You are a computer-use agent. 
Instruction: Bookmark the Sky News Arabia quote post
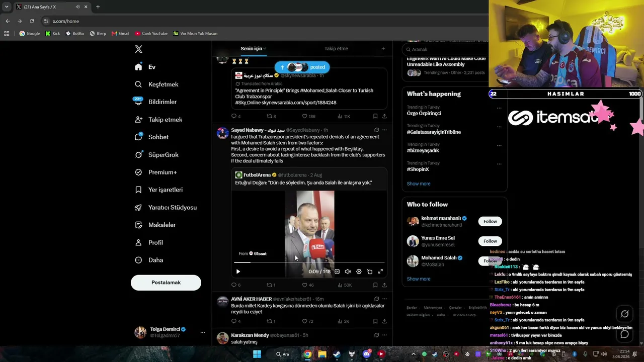pyautogui.click(x=375, y=116)
